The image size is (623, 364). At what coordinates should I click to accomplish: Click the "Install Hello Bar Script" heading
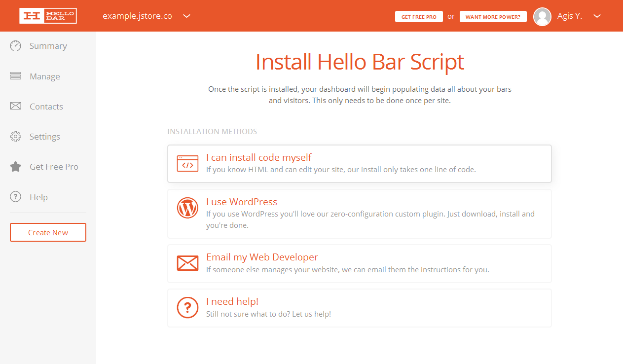point(360,62)
